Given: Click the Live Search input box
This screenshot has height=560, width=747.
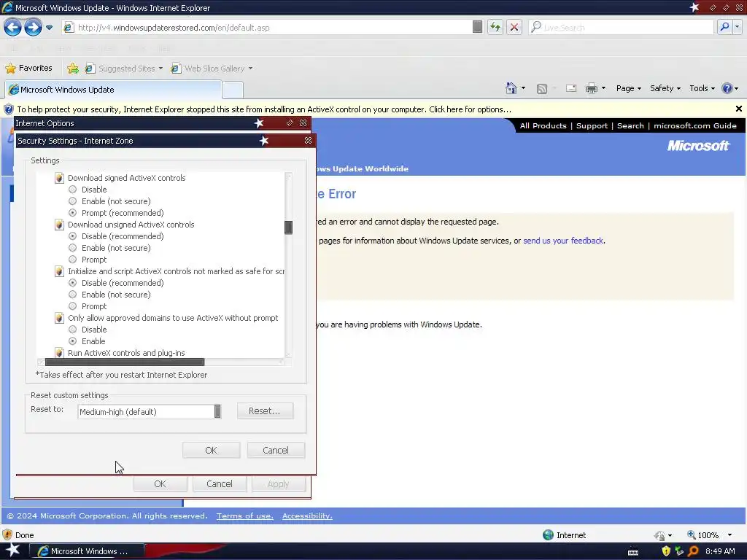Looking at the screenshot, I should click(x=622, y=28).
